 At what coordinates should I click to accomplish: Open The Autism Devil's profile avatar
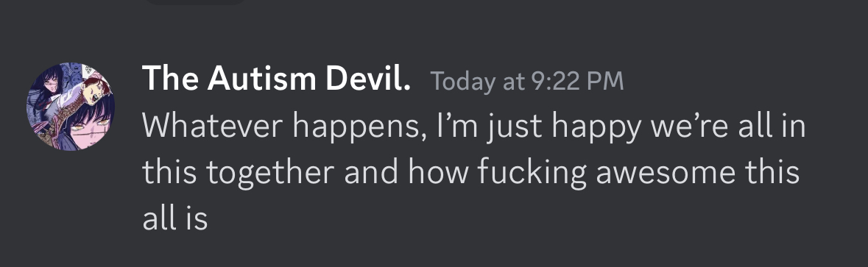pyautogui.click(x=70, y=106)
